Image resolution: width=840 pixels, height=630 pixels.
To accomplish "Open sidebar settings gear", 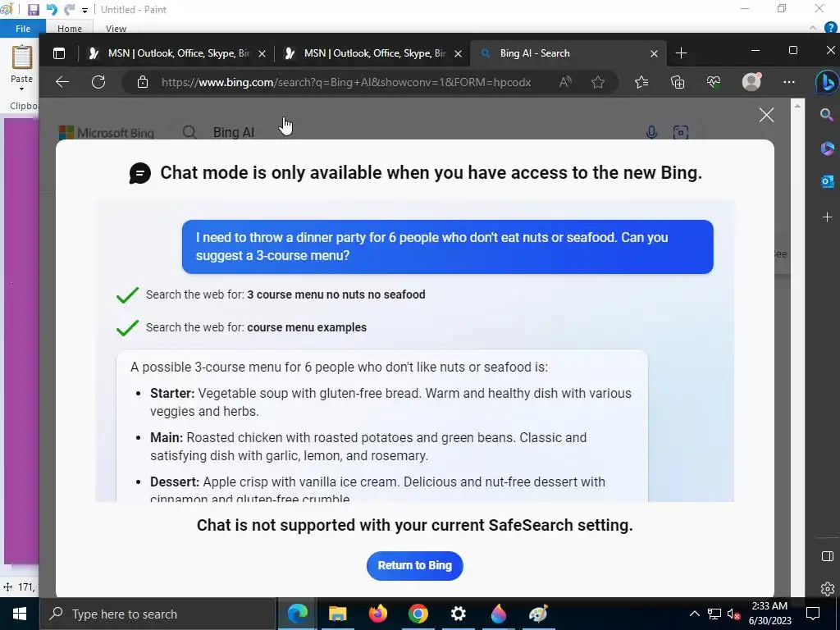I will 827,589.
